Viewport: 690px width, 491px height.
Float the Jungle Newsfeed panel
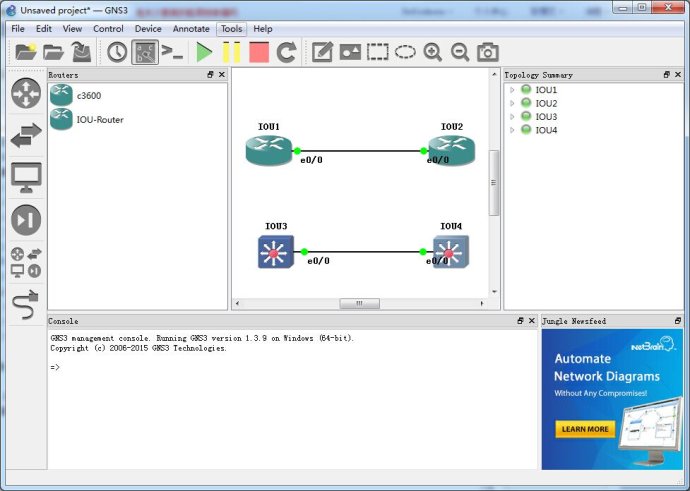(678, 321)
